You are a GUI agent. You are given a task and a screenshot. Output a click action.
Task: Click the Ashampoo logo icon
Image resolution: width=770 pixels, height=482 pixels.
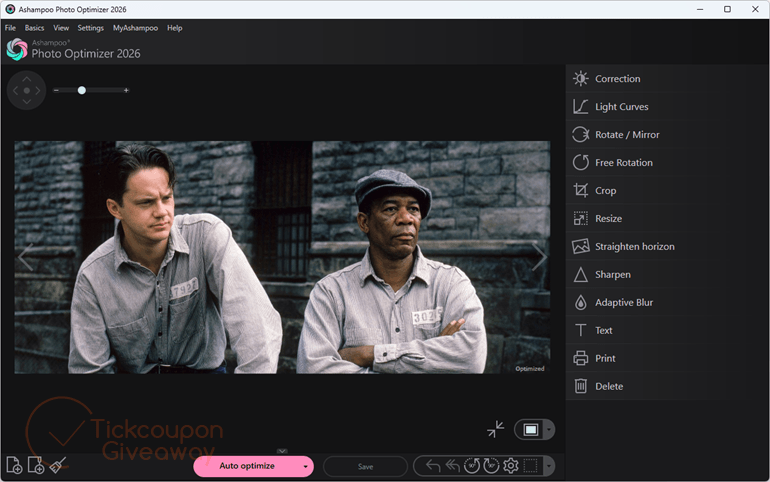coord(17,50)
